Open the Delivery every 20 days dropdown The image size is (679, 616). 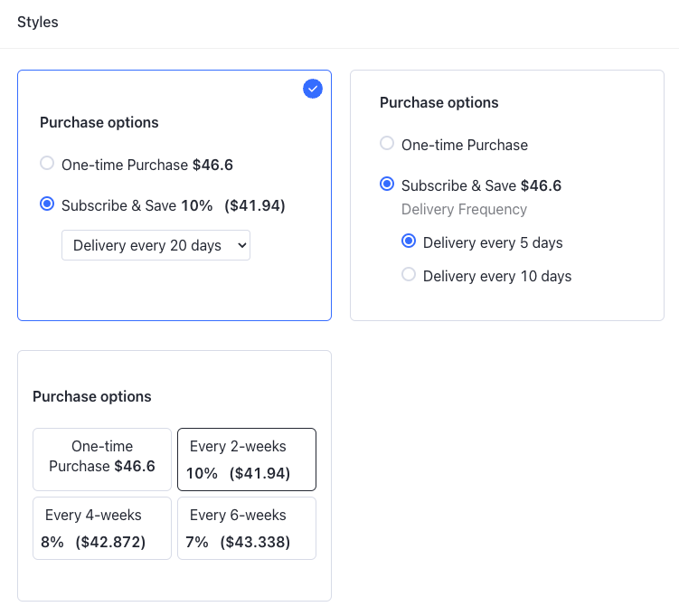156,245
